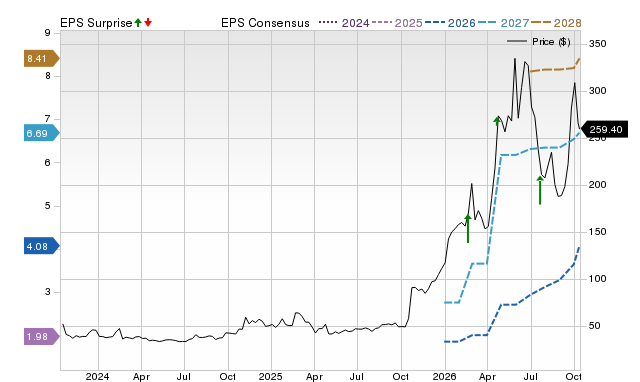Click the 50 price axis label
Viewport: 640px width, 382px height.
point(594,326)
